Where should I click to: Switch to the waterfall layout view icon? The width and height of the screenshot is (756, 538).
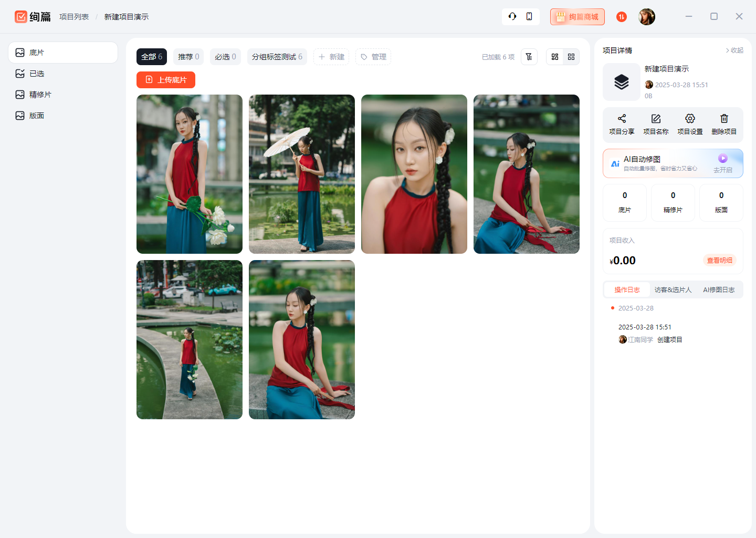(555, 57)
